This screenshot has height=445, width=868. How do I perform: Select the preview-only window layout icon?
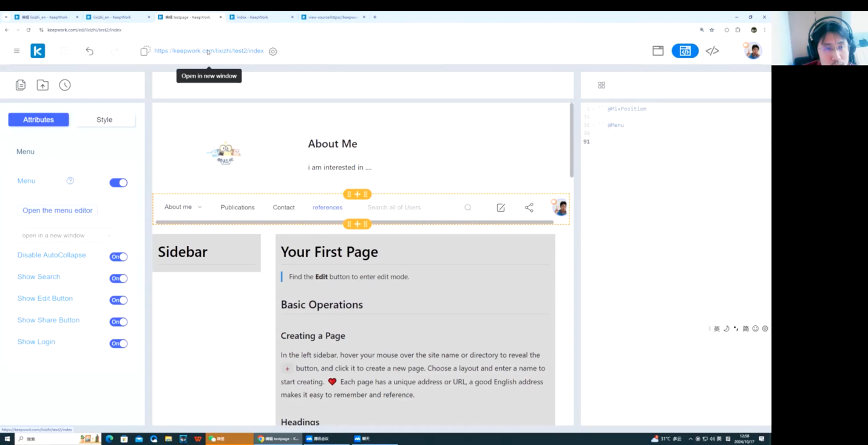[x=658, y=51]
